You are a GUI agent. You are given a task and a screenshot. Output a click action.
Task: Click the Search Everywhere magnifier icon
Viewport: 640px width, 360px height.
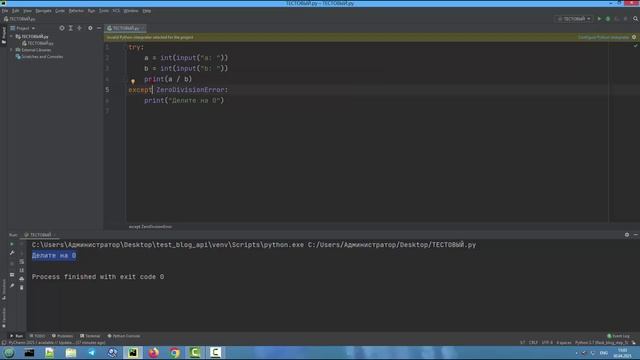coord(636,19)
